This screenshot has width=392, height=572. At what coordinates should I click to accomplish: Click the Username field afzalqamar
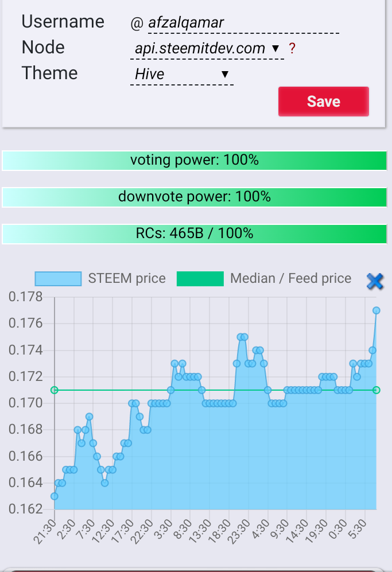coord(243,22)
